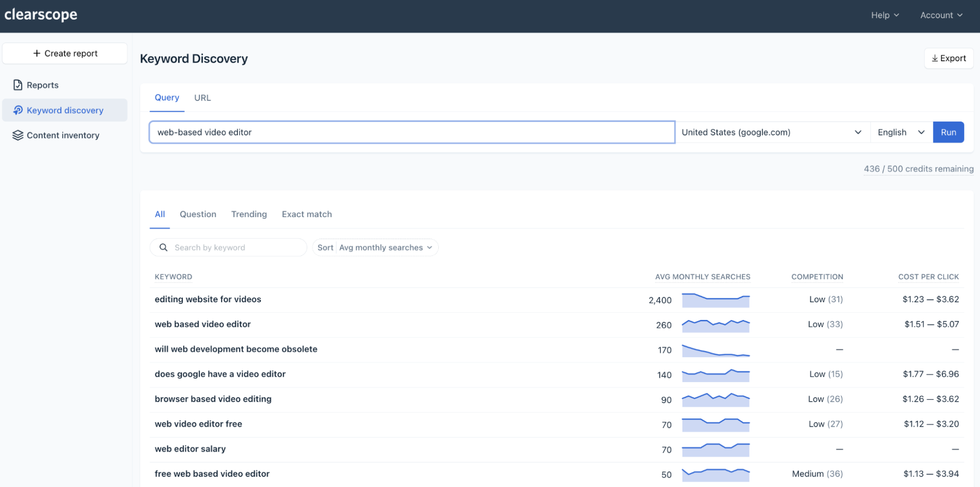
Task: Click the credits remaining link
Action: tap(918, 169)
